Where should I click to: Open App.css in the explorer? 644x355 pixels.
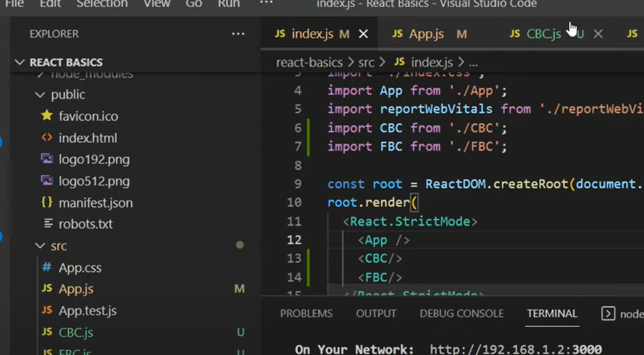pos(80,267)
